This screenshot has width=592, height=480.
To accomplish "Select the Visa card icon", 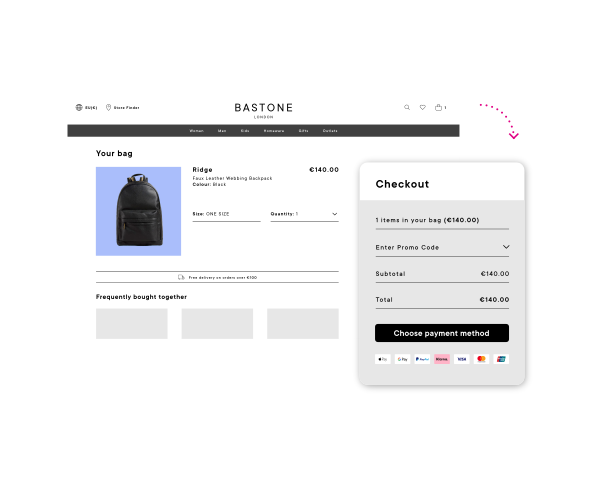I will tap(462, 359).
